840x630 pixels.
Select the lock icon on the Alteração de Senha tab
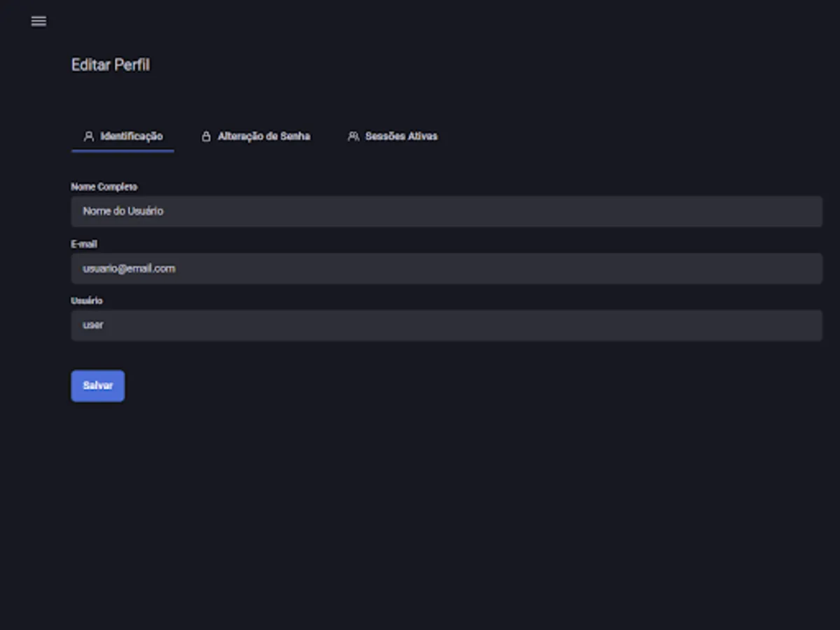click(x=206, y=136)
